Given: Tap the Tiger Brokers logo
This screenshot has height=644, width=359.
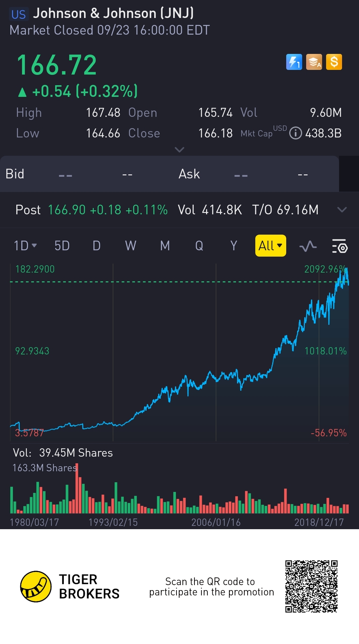Looking at the screenshot, I should [36, 586].
